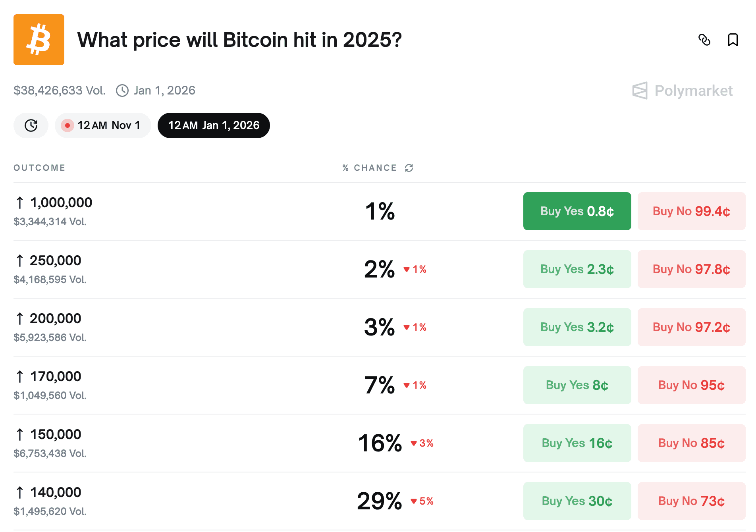Choose Buy No 85¢ for 150,000
Image resolution: width=756 pixels, height=532 pixels.
coord(691,443)
